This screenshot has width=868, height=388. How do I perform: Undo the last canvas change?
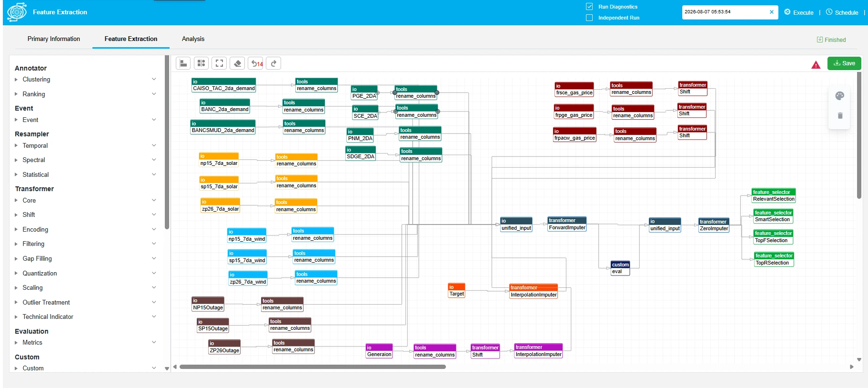[x=255, y=63]
